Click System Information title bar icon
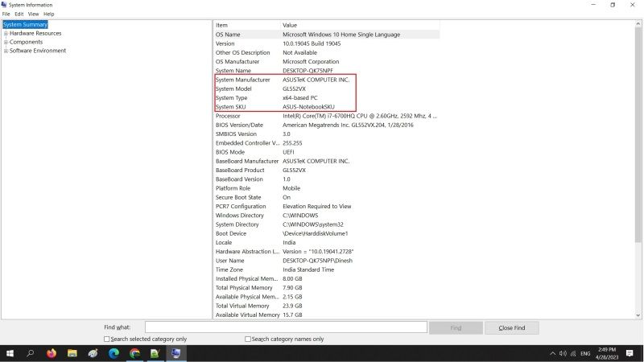Image resolution: width=644 pixels, height=362 pixels. point(4,5)
